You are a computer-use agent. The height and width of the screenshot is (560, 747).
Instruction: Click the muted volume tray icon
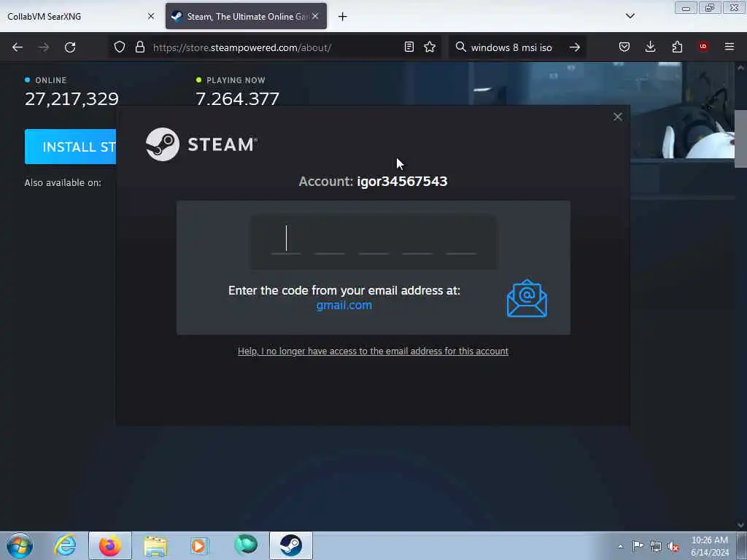673,547
